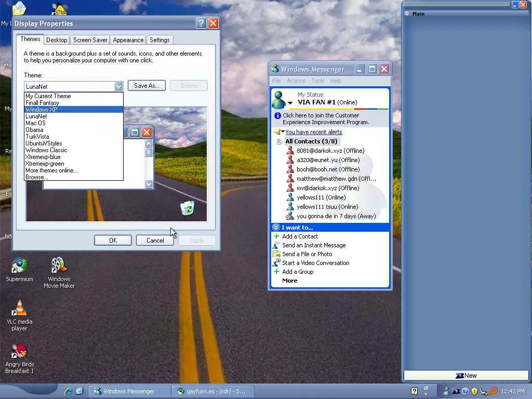The height and width of the screenshot is (399, 532).
Task: Select My Current Theme option
Action: coord(74,96)
